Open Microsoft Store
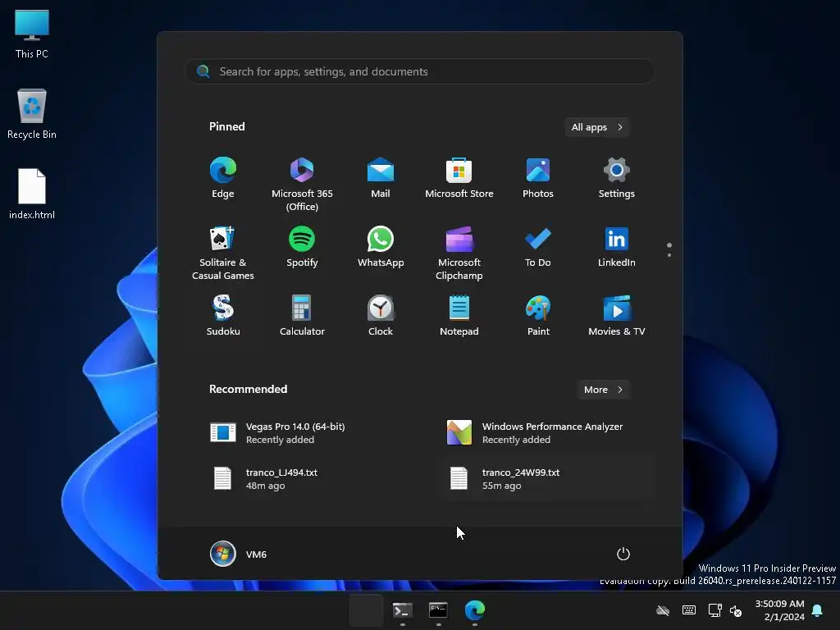The width and height of the screenshot is (840, 630). pyautogui.click(x=459, y=178)
